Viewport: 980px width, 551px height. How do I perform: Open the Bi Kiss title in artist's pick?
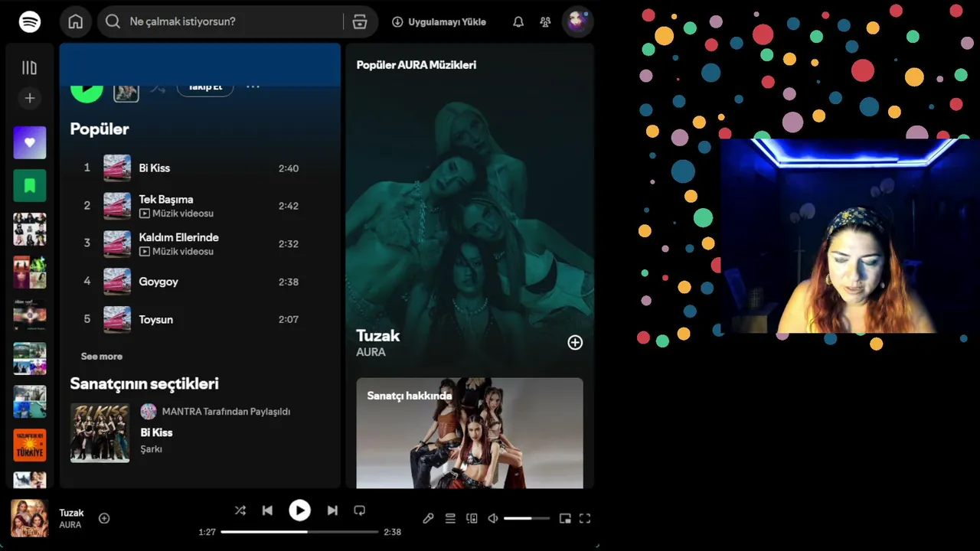pos(156,432)
